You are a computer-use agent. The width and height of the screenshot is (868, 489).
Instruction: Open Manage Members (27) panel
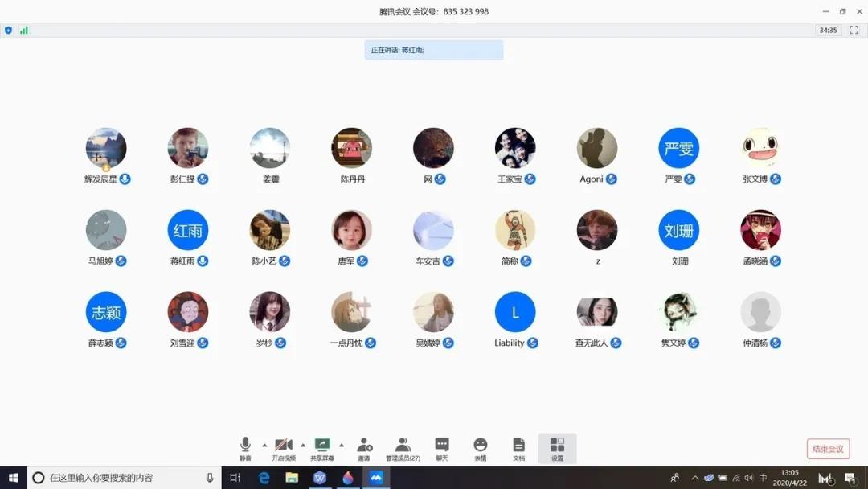[403, 445]
